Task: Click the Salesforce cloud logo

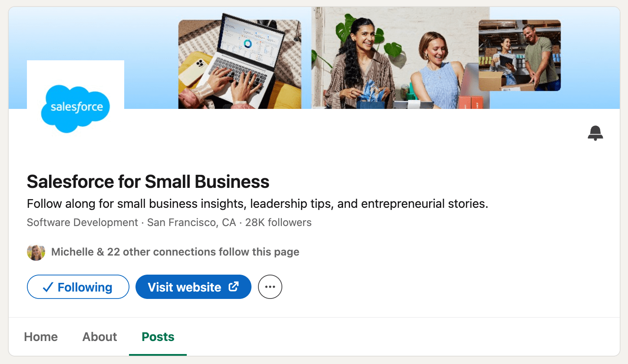Action: (x=76, y=108)
